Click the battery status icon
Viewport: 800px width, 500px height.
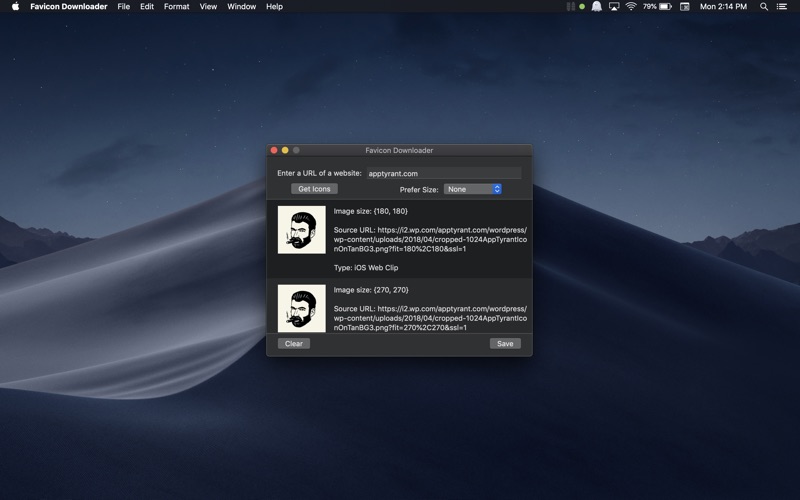(665, 7)
